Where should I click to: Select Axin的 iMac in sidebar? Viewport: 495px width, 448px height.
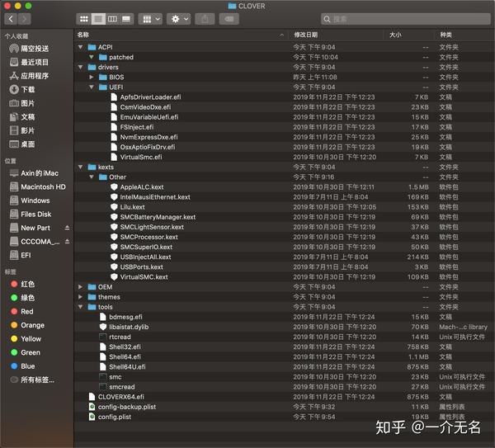34,173
